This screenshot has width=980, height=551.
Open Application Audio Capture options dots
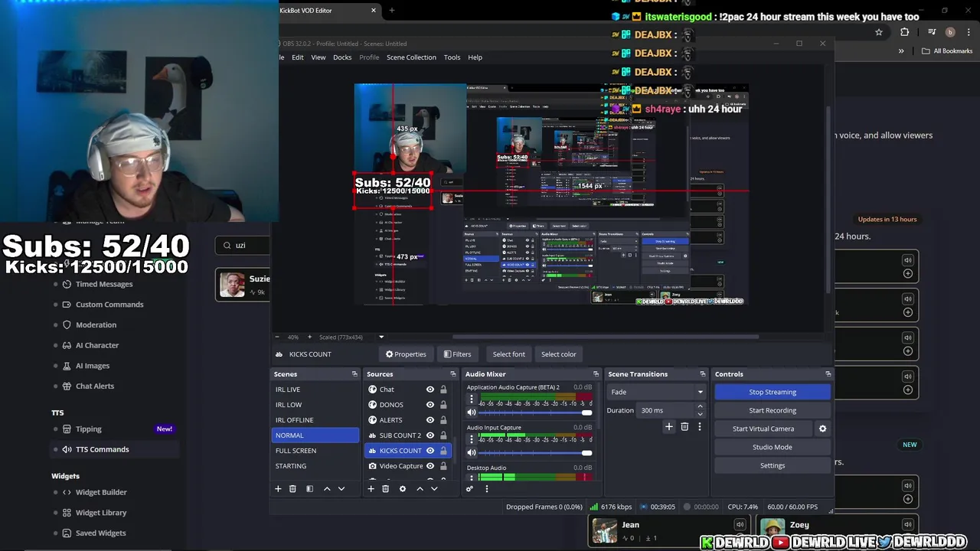pos(472,399)
